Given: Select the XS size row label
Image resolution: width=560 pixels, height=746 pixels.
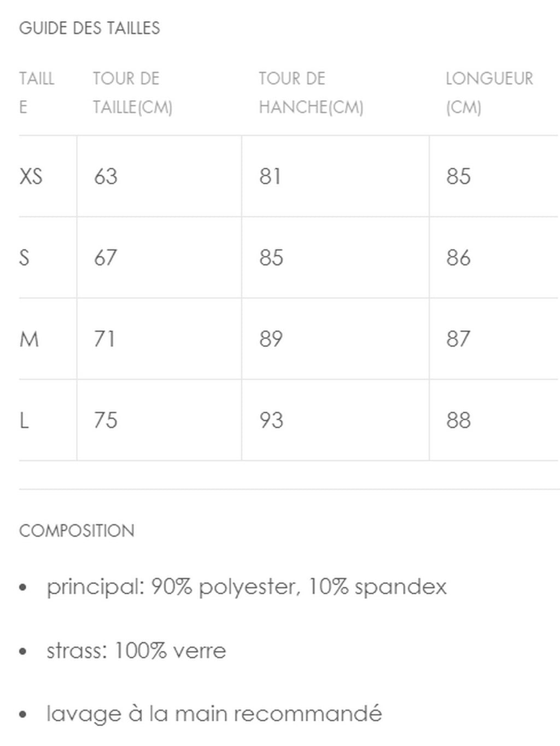Looking at the screenshot, I should pos(31,176).
